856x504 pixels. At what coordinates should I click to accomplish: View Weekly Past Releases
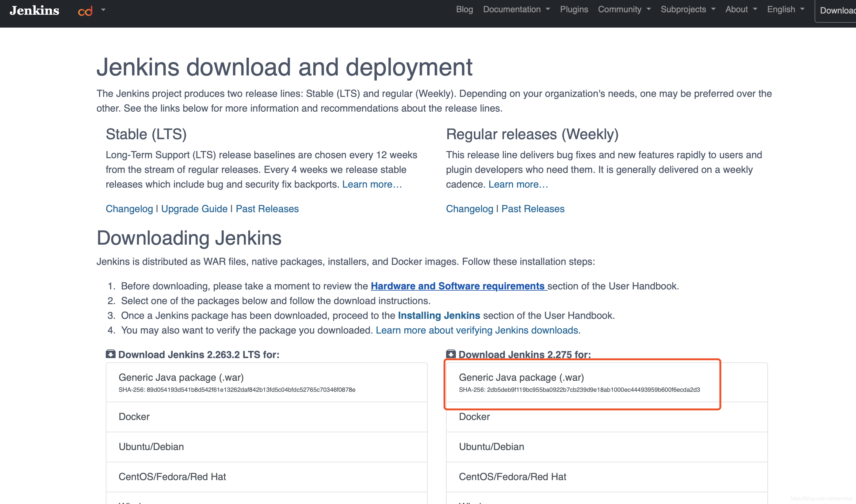(533, 209)
